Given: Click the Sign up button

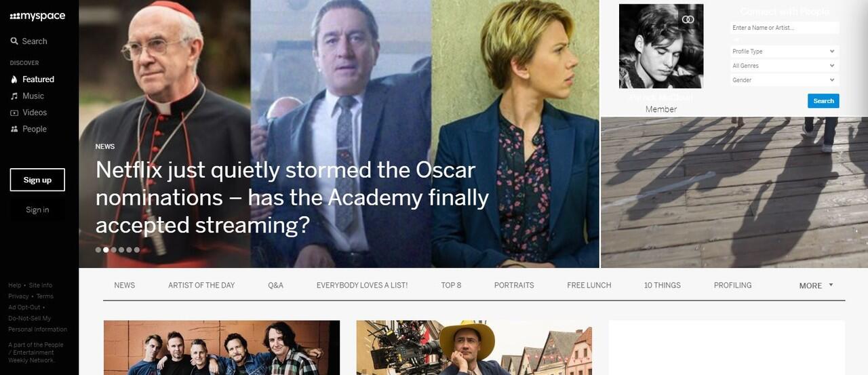Looking at the screenshot, I should [x=37, y=180].
